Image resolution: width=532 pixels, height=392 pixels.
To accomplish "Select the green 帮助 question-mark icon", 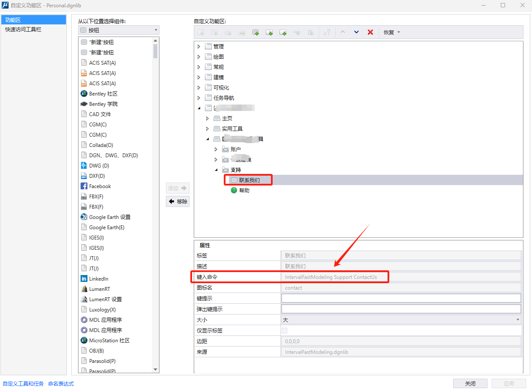I will [x=234, y=190].
